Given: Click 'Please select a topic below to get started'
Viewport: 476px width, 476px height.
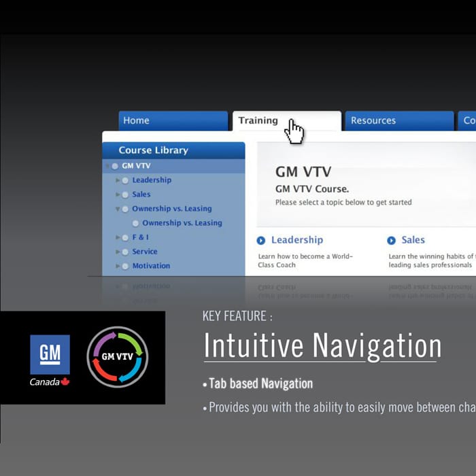Looking at the screenshot, I should (343, 203).
